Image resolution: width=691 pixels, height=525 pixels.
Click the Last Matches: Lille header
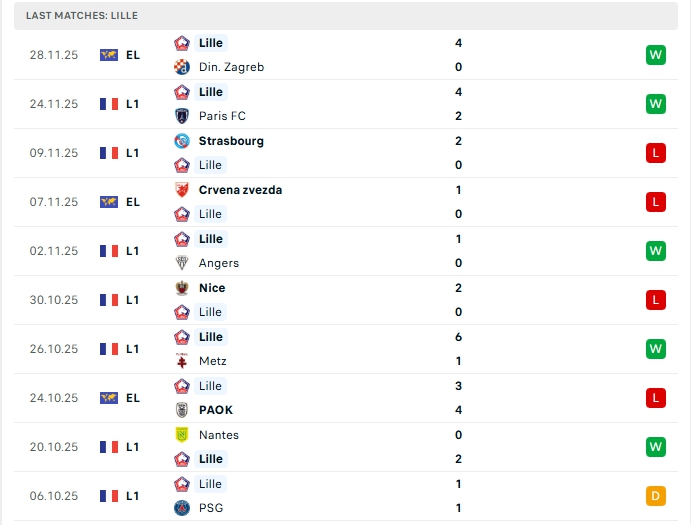tap(82, 16)
